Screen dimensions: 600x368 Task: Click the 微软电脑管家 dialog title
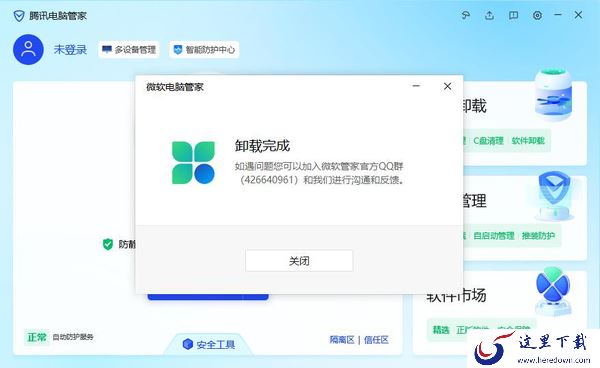tap(174, 87)
